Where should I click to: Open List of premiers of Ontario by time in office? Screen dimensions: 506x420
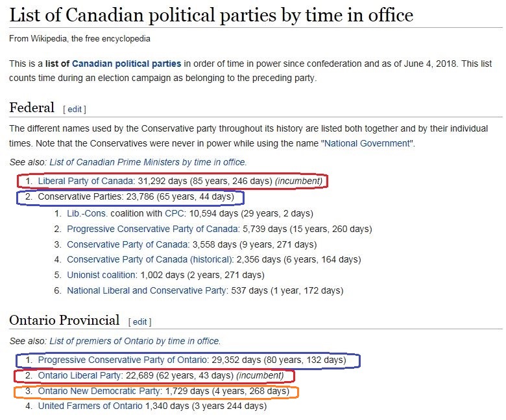[x=134, y=341]
